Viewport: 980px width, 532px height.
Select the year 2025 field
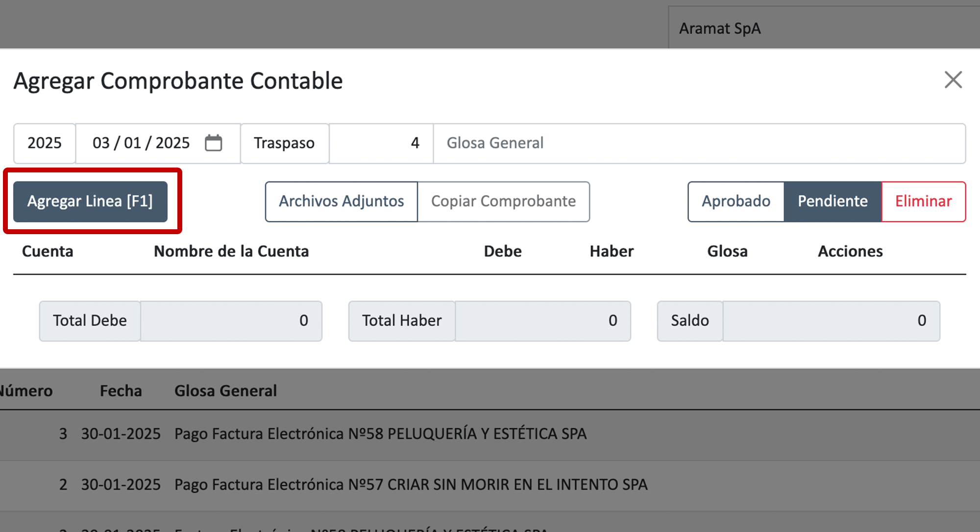point(45,143)
